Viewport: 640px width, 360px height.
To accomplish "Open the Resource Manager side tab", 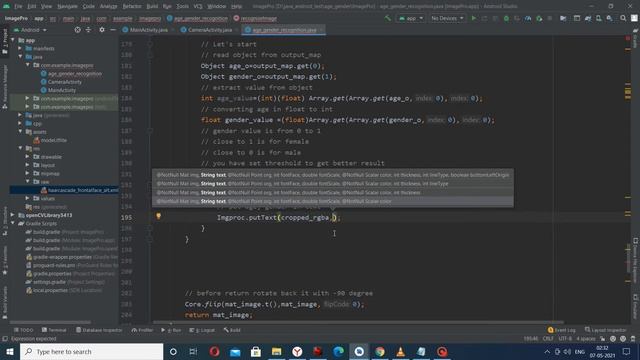I will pos(5,87).
